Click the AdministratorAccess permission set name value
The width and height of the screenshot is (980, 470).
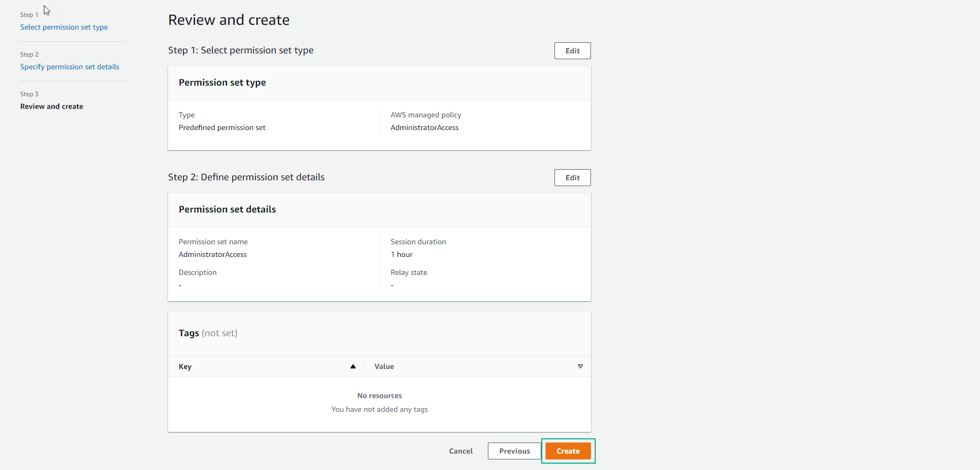tap(212, 254)
